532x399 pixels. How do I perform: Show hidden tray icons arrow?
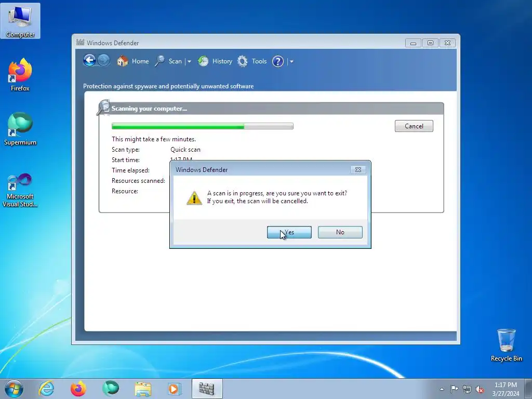click(442, 389)
